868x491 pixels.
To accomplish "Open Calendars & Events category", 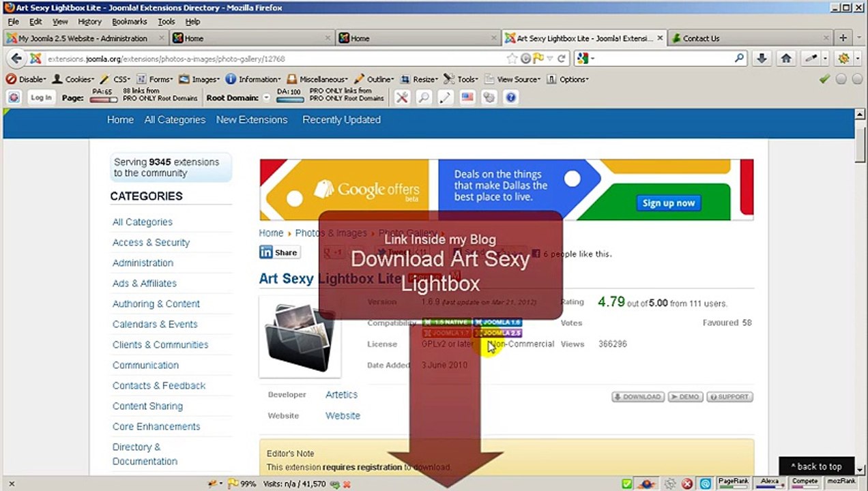I will [155, 324].
